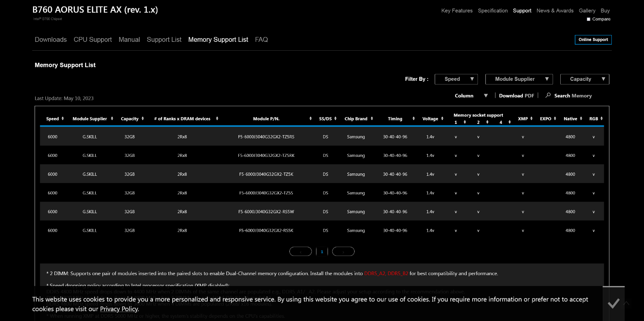The image size is (644, 321).
Task: Switch to the Support List tab
Action: [x=164, y=39]
